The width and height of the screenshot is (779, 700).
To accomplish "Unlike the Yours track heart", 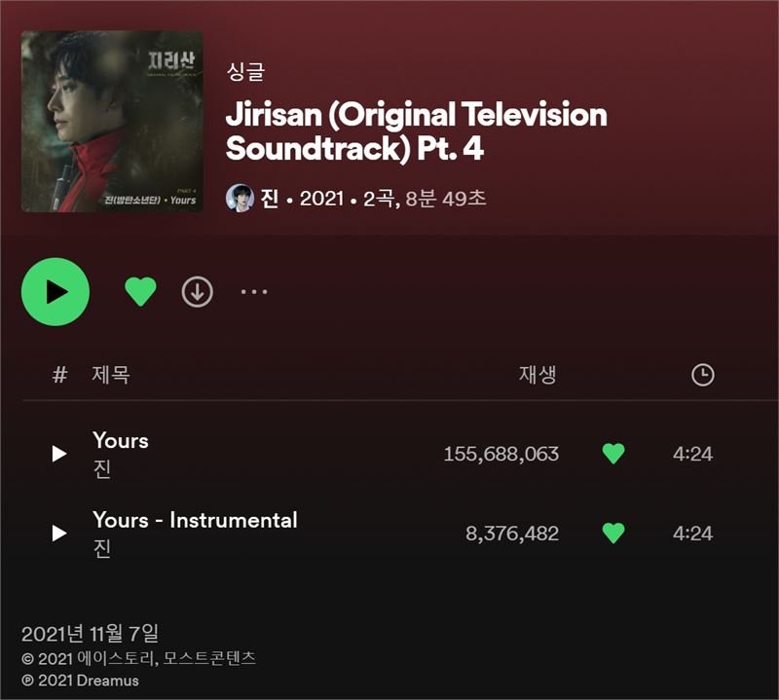I will click(613, 454).
